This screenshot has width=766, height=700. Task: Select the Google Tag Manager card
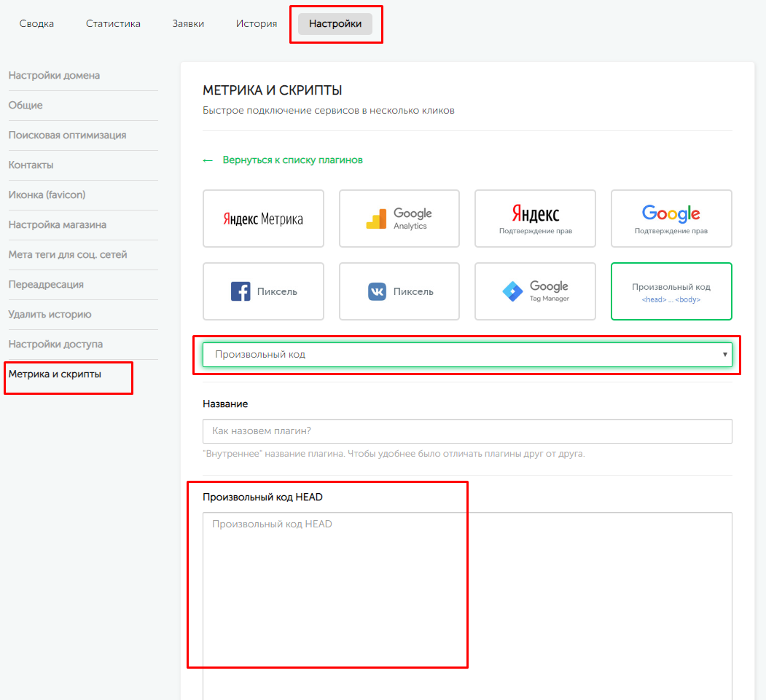(x=535, y=291)
